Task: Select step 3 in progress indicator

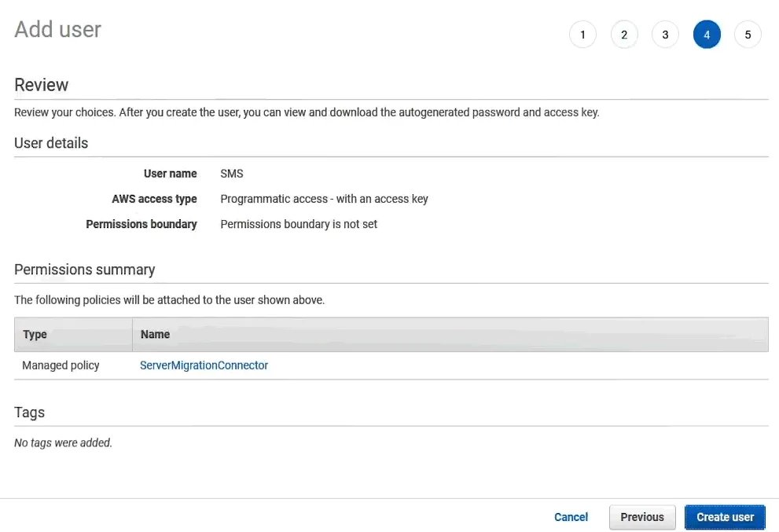Action: coord(665,35)
